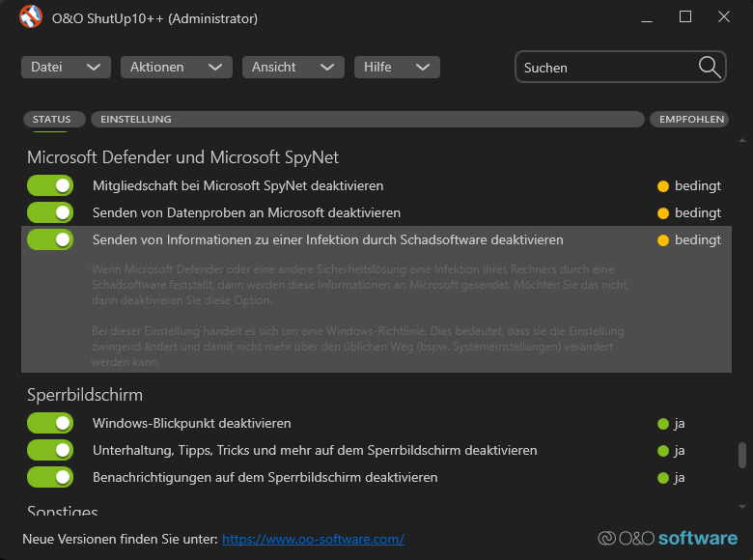The image size is (753, 560).
Task: Toggle Mitgliedschaft bei Microsoft SpyNet deaktivieren
Action: coord(50,185)
